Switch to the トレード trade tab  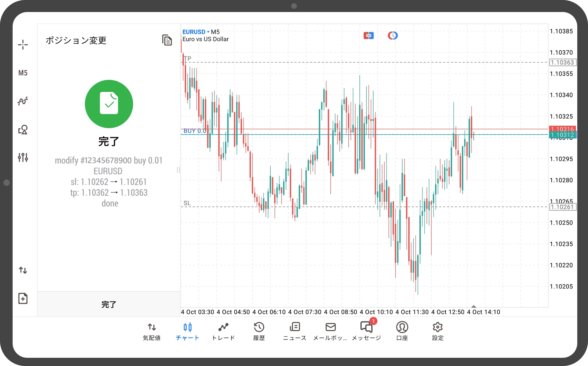point(223,332)
